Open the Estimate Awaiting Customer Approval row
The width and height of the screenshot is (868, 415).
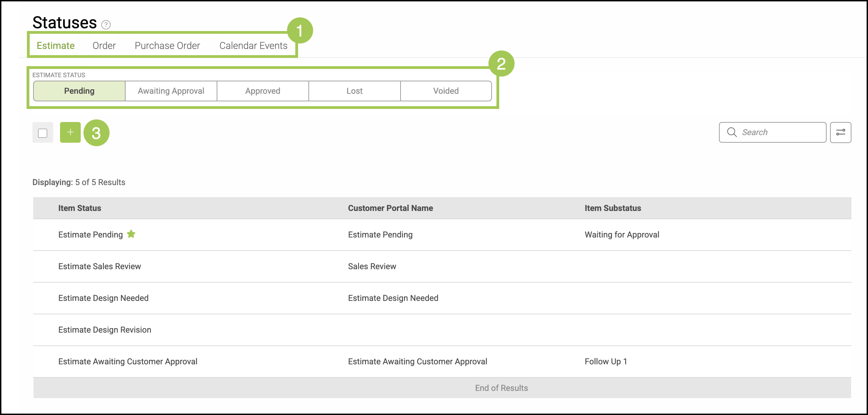[x=128, y=362]
